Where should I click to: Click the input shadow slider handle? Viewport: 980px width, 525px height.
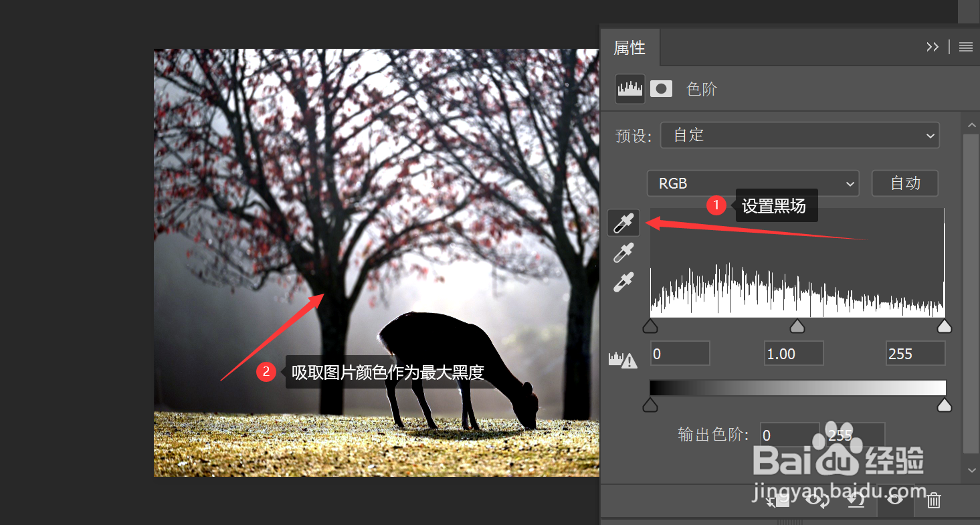(x=650, y=326)
